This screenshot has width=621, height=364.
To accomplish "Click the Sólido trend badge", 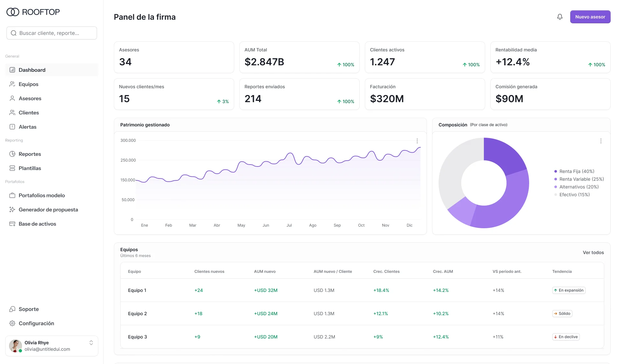I will [562, 314].
